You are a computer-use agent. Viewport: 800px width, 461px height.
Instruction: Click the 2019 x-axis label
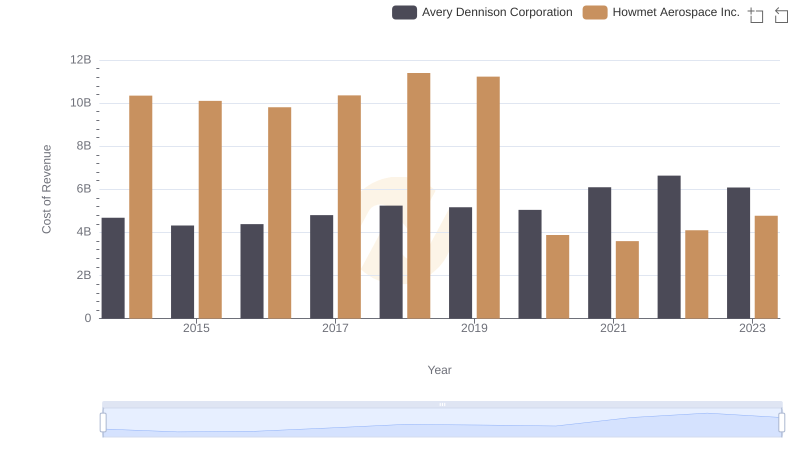(474, 328)
